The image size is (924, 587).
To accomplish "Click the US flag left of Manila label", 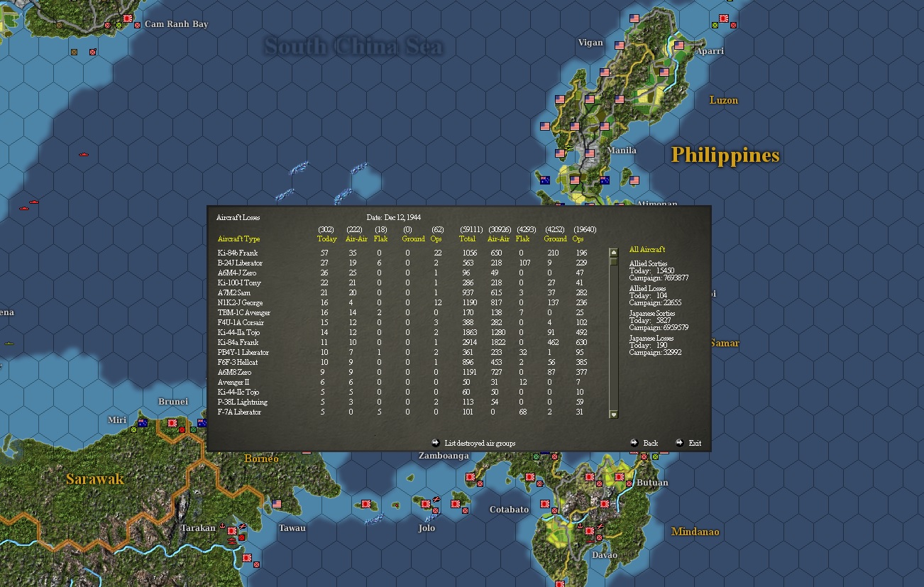I will pos(590,153).
